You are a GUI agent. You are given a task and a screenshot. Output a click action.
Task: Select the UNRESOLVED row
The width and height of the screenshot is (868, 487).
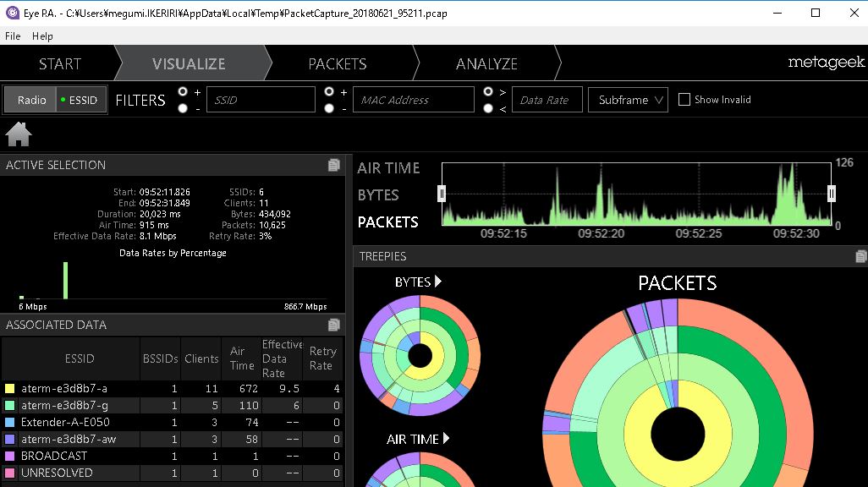click(x=172, y=473)
